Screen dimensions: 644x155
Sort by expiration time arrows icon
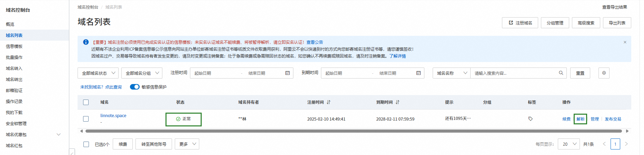[398, 102]
